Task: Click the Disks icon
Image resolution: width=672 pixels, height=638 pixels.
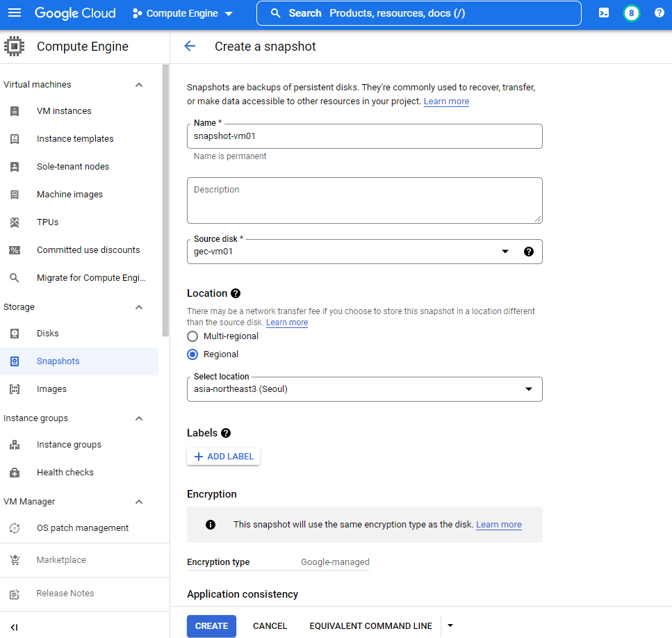Action: click(x=15, y=334)
